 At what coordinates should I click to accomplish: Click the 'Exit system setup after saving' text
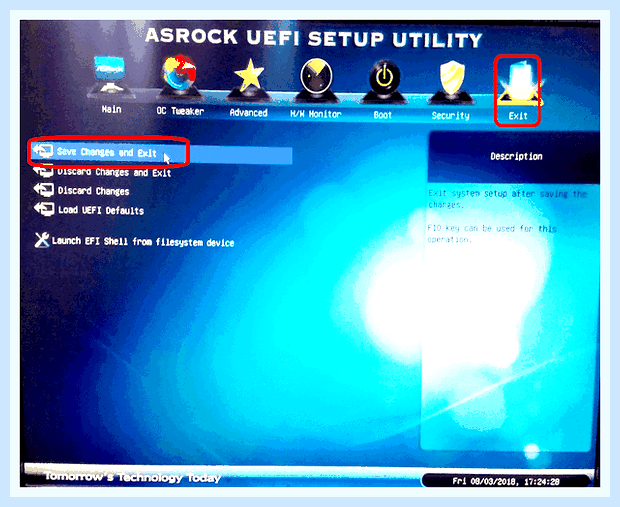508,199
